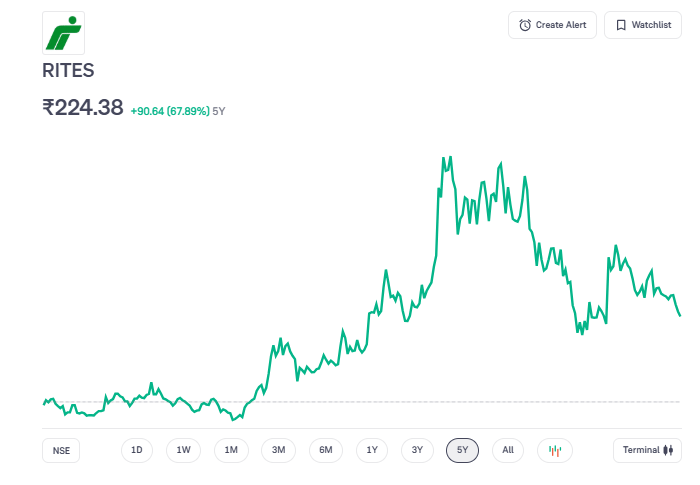Image resolution: width=700 pixels, height=485 pixels.
Task: Click the ₹224.38 price value
Action: point(82,107)
